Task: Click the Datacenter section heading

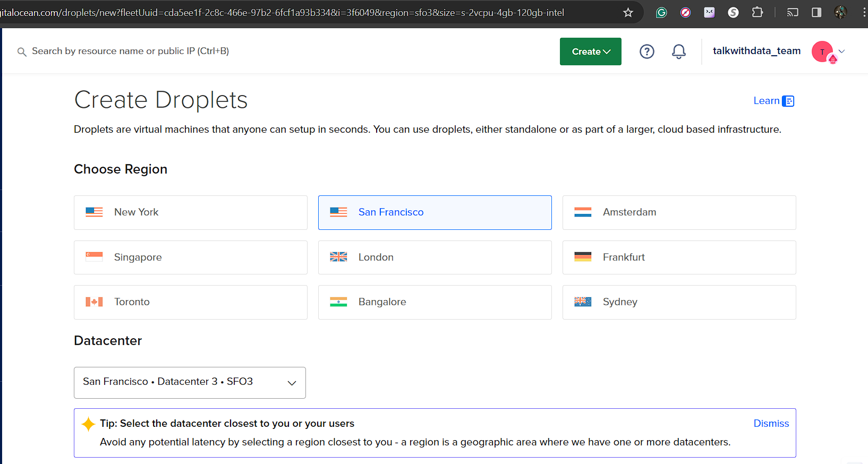Action: point(108,341)
